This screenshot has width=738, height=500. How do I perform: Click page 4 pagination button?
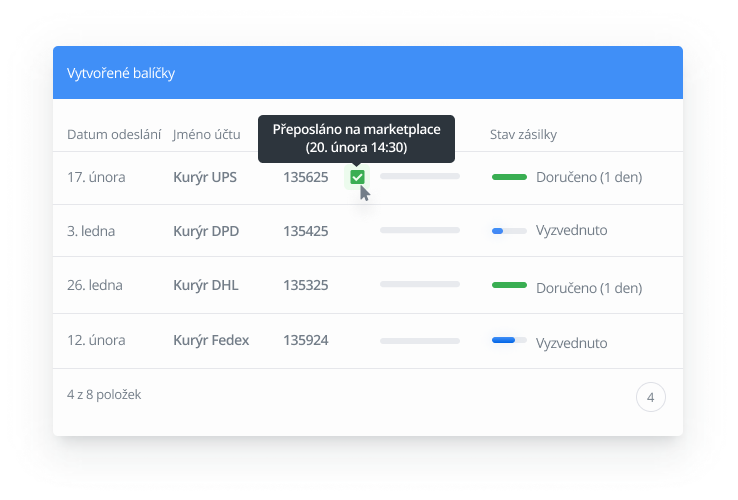pyautogui.click(x=650, y=397)
